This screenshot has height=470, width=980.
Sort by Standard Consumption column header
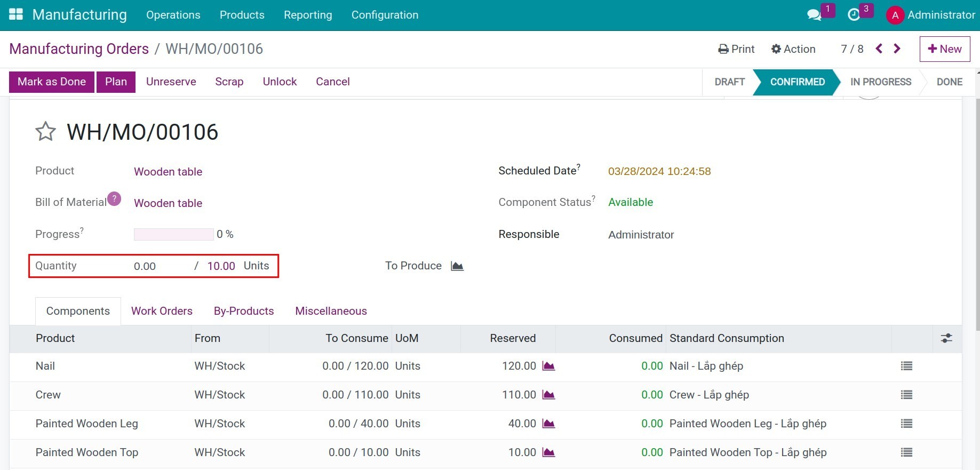click(727, 338)
